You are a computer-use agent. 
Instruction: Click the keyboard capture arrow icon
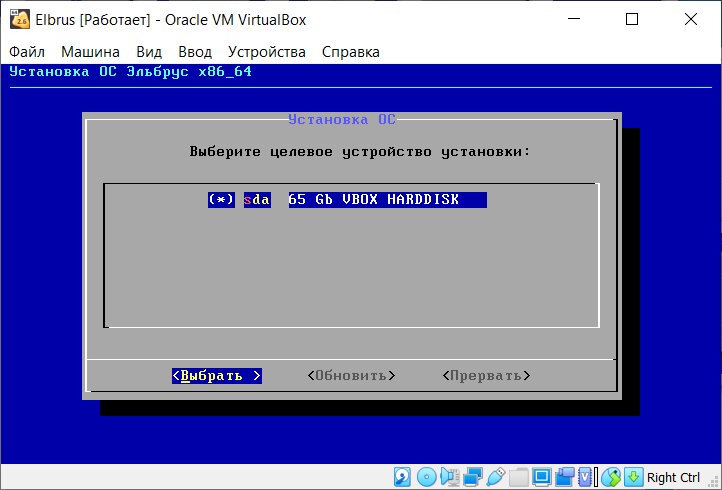click(634, 477)
